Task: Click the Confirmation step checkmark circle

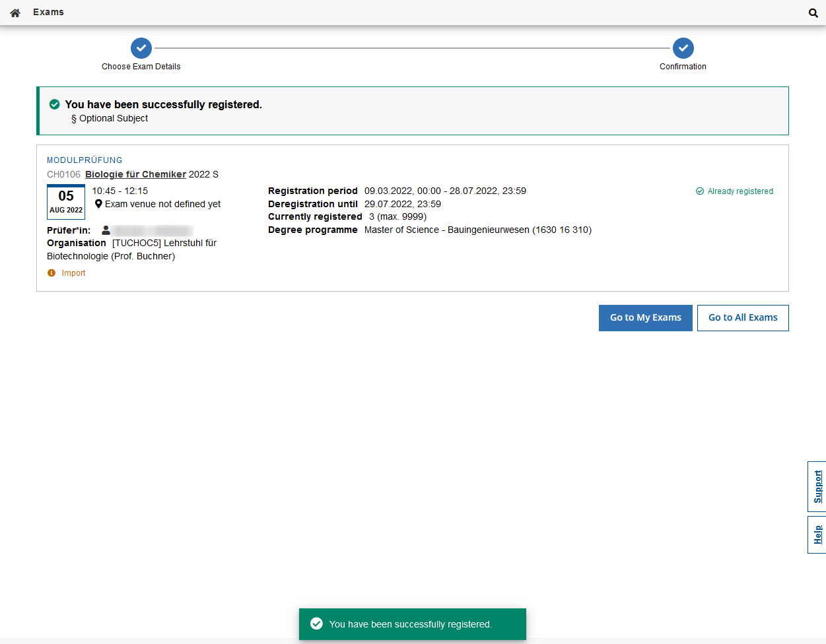Action: point(683,48)
